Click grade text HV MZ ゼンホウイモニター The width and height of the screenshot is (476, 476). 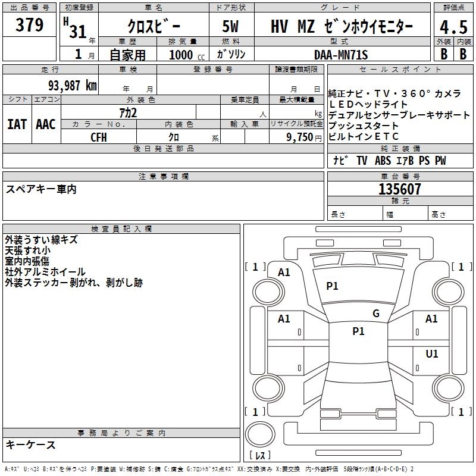pyautogui.click(x=342, y=26)
